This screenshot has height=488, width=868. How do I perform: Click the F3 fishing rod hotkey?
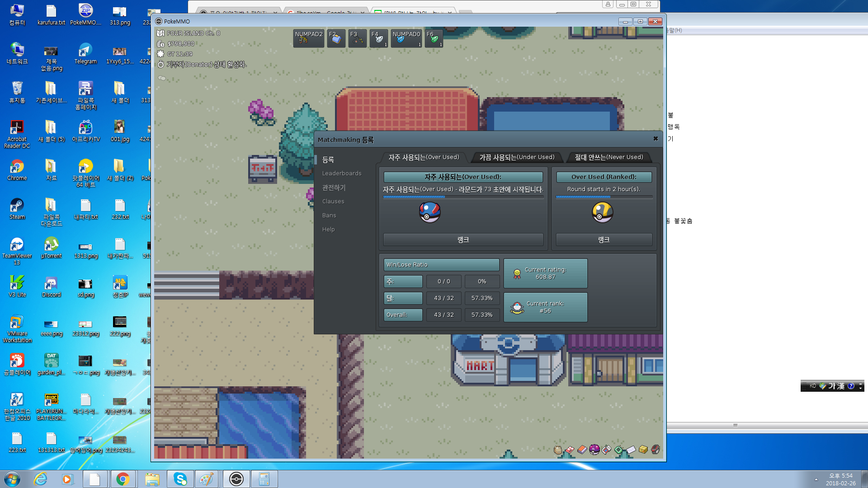click(x=357, y=38)
